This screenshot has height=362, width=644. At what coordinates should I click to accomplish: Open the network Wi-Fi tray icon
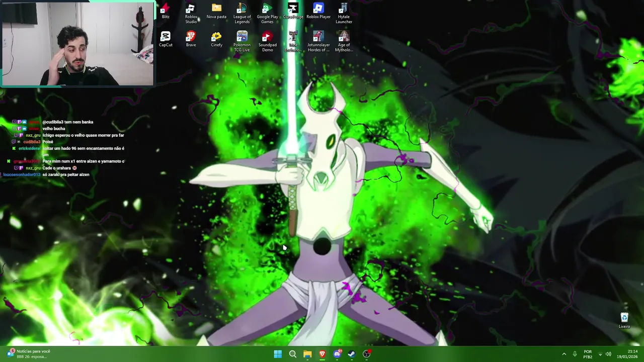(600, 354)
